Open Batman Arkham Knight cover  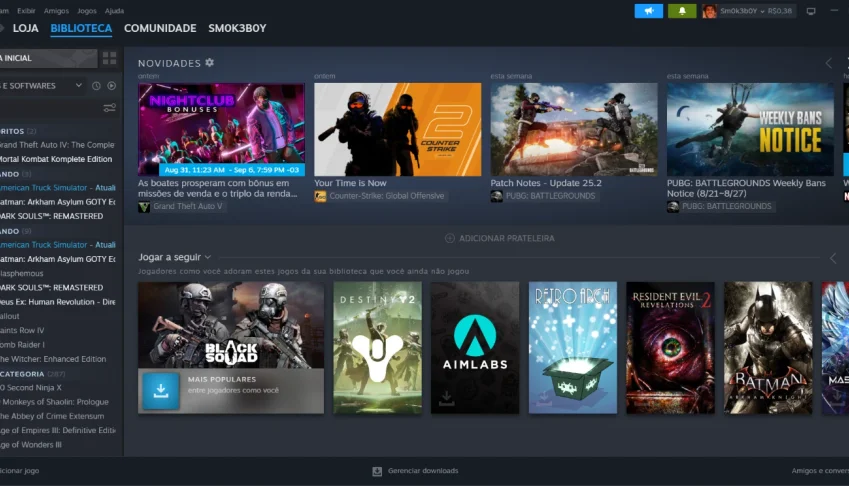tap(768, 347)
